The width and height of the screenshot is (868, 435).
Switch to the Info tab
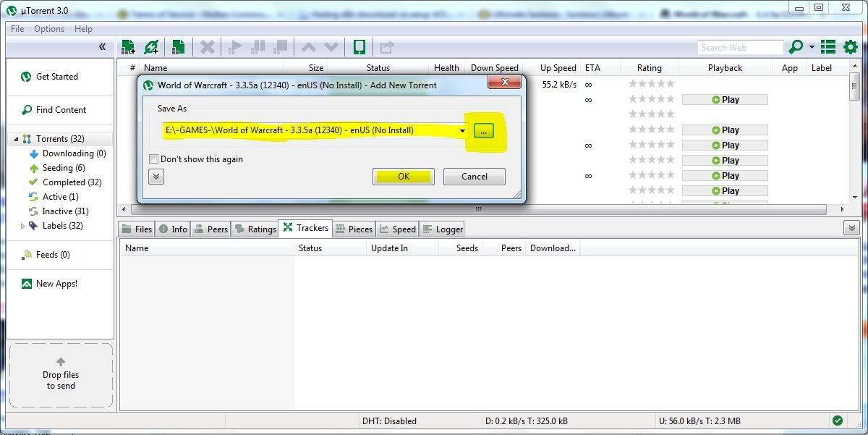pos(172,229)
